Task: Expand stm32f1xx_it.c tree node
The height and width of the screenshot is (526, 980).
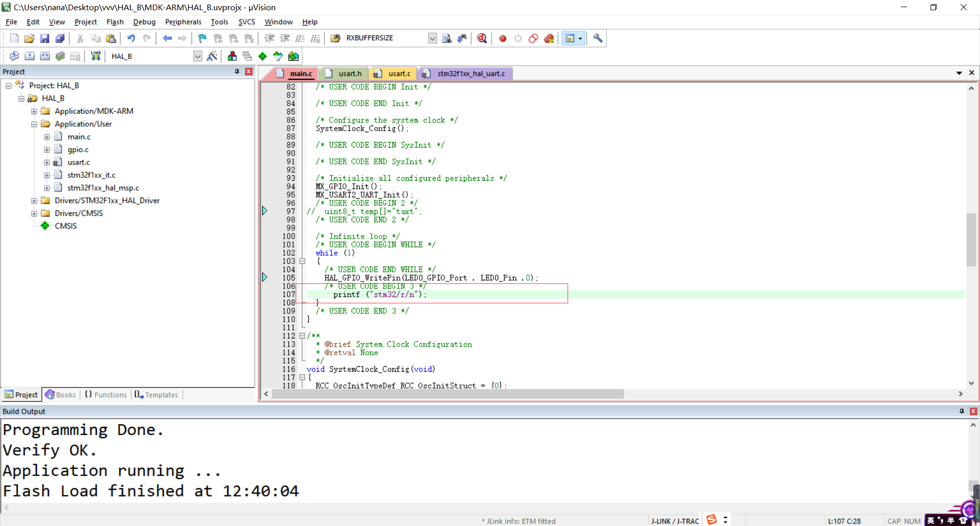Action: [46, 175]
